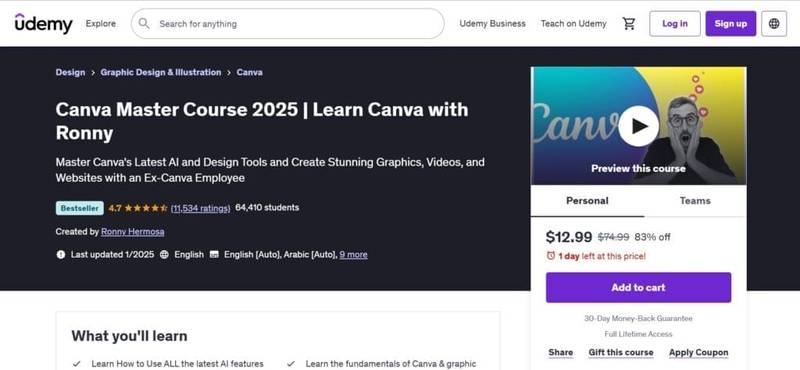Open the Canva breadcrumb
The width and height of the screenshot is (800, 370).
[x=249, y=72]
